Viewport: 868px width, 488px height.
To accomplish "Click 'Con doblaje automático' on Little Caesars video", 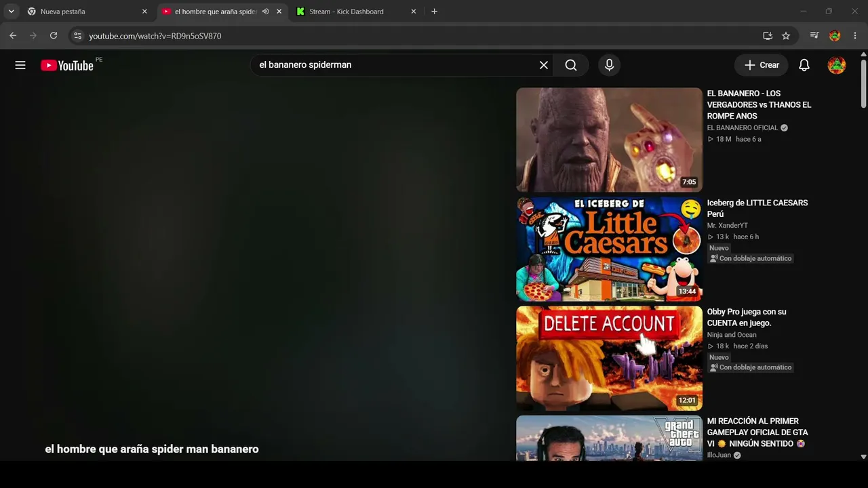I will pos(751,258).
